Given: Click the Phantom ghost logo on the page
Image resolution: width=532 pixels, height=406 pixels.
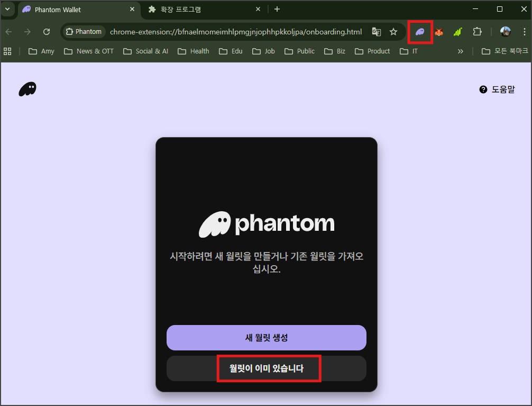Looking at the screenshot, I should (x=27, y=89).
